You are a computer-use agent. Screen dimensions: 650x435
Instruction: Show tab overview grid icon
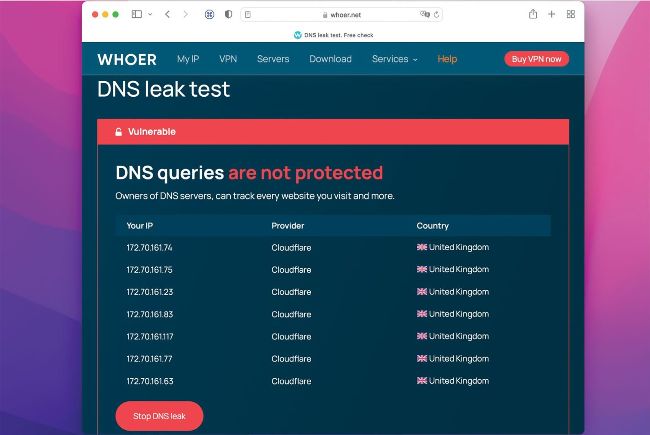click(571, 15)
